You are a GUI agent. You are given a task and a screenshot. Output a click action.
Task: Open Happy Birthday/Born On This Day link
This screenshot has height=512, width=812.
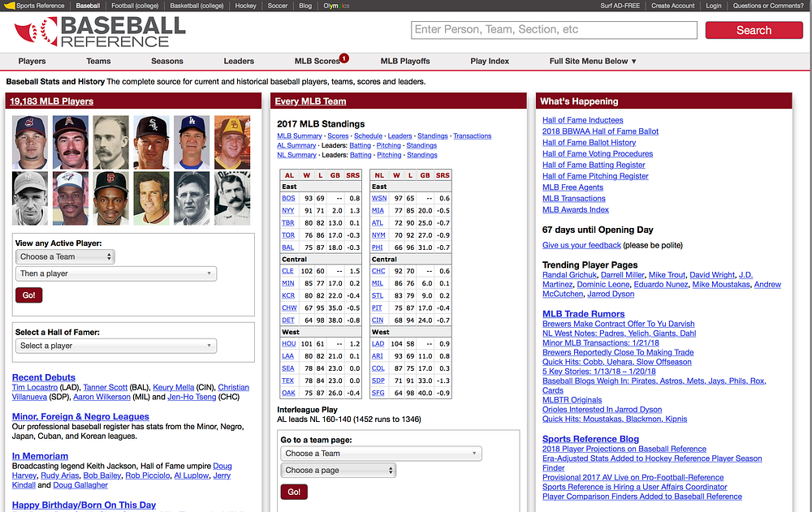click(x=84, y=505)
